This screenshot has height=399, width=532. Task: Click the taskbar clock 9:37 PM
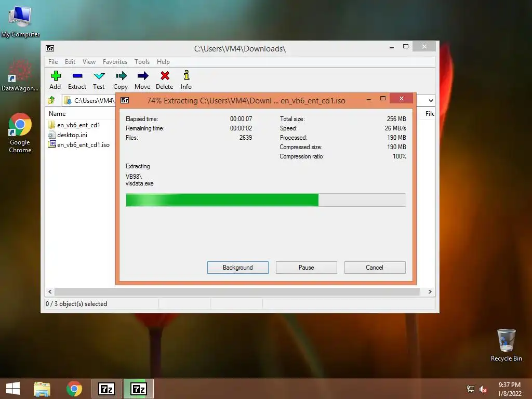pos(509,385)
